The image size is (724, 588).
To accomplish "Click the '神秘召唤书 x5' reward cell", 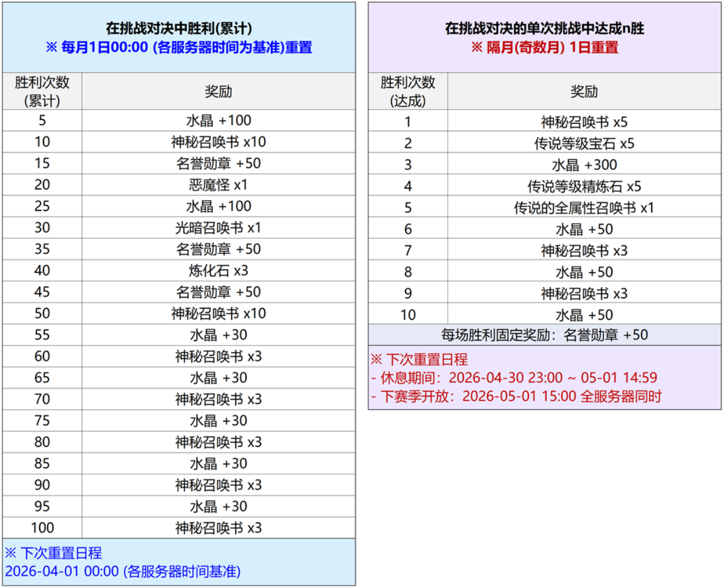I will [584, 122].
